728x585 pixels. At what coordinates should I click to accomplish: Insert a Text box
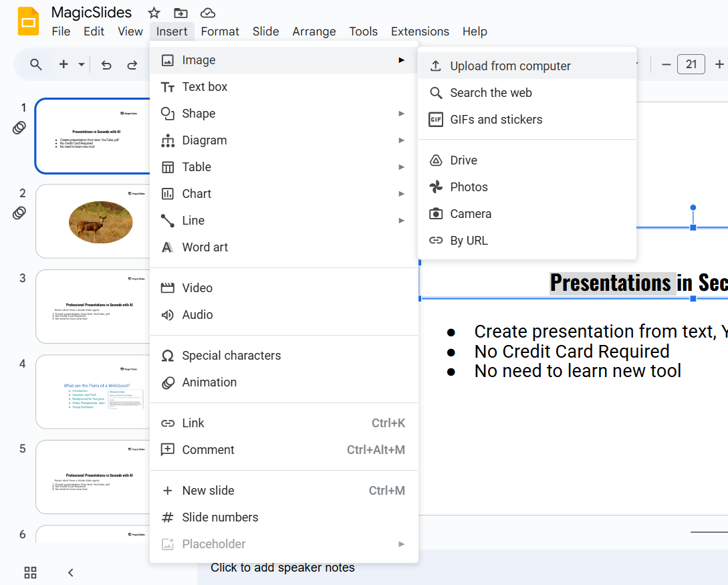click(x=284, y=87)
